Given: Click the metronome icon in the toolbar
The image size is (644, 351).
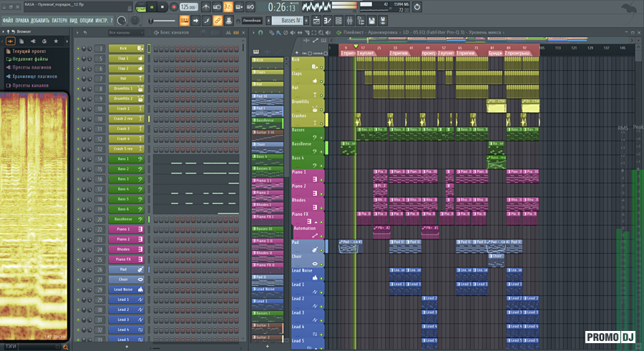Looking at the screenshot, I should pos(206,6).
